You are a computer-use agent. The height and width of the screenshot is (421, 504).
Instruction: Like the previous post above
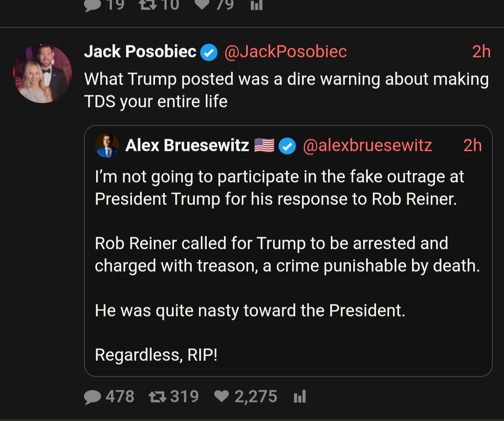[202, 5]
